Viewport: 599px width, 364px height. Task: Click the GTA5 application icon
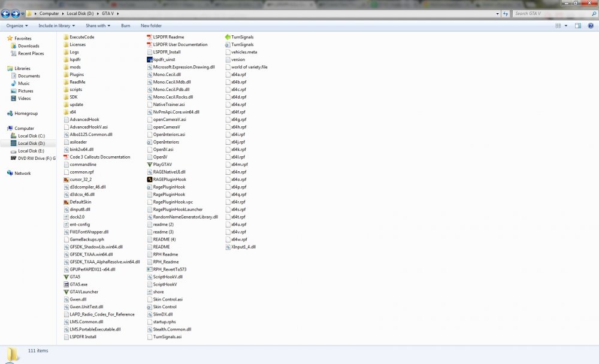point(66,277)
